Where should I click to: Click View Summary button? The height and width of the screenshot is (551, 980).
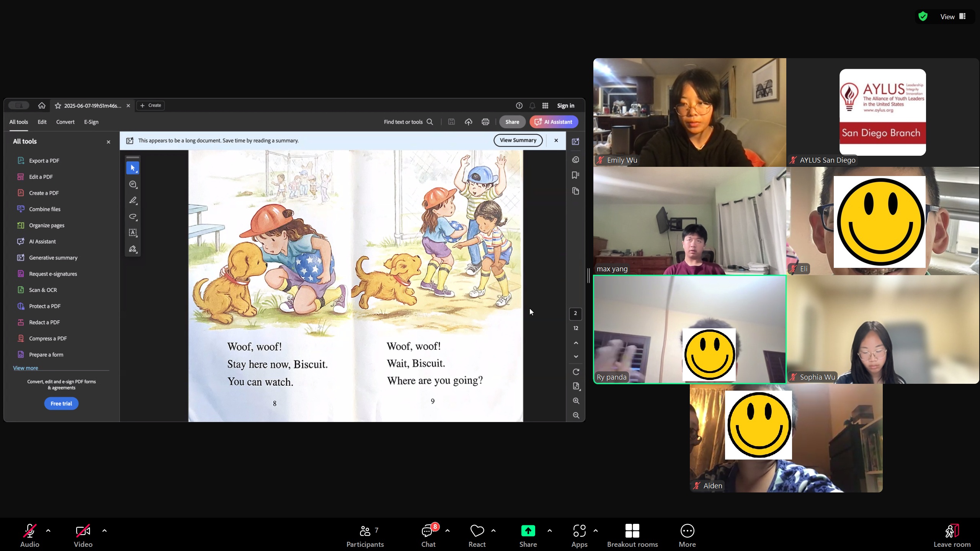pyautogui.click(x=518, y=140)
